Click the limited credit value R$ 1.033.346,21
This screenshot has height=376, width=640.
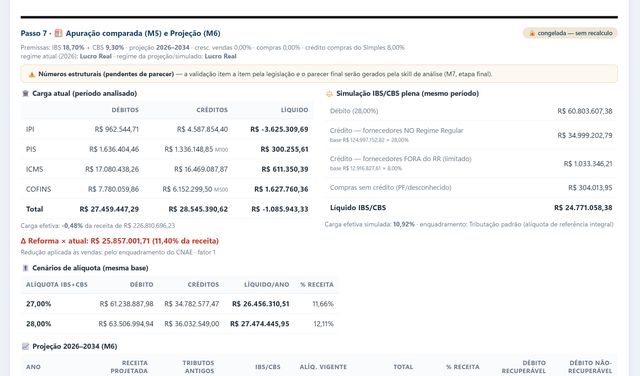click(588, 164)
